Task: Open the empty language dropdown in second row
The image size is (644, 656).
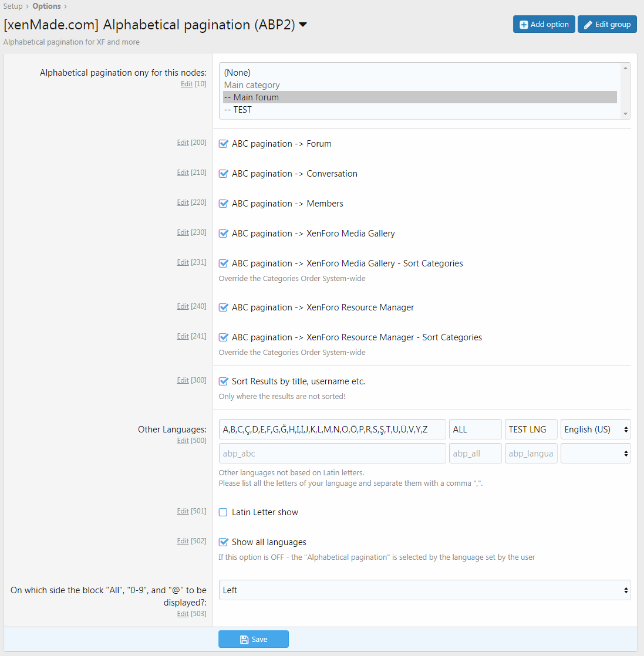Action: pos(595,454)
